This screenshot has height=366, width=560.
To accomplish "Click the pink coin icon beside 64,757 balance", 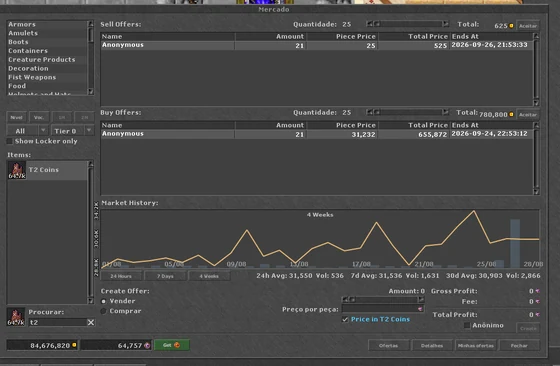I will coord(147,345).
